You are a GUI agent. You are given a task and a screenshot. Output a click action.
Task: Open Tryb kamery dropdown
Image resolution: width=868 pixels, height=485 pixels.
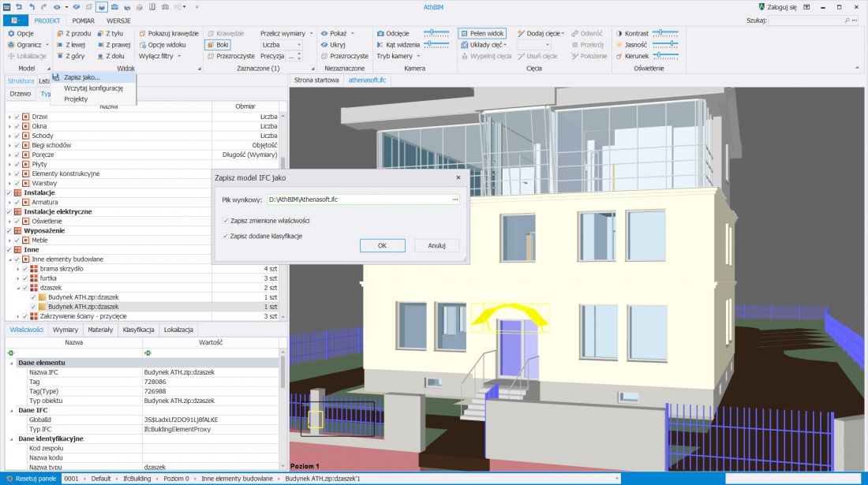pos(398,56)
